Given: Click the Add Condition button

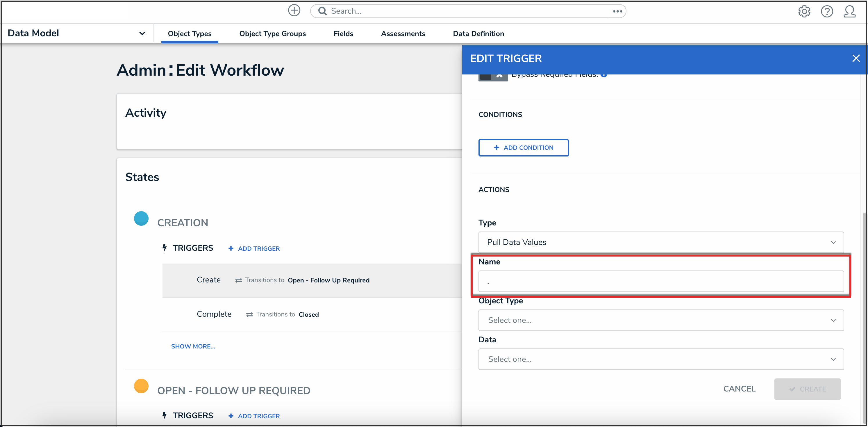Looking at the screenshot, I should [x=523, y=148].
